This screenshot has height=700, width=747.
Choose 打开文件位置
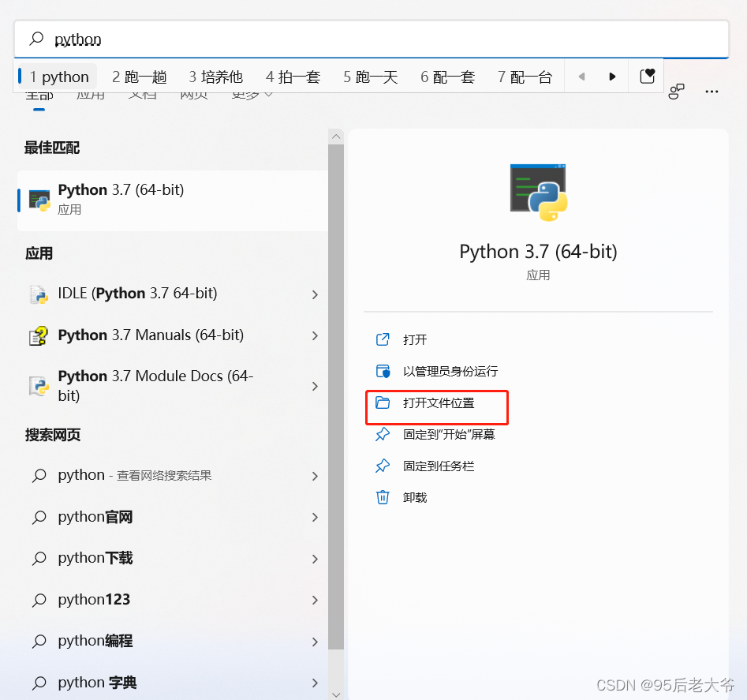tap(439, 403)
